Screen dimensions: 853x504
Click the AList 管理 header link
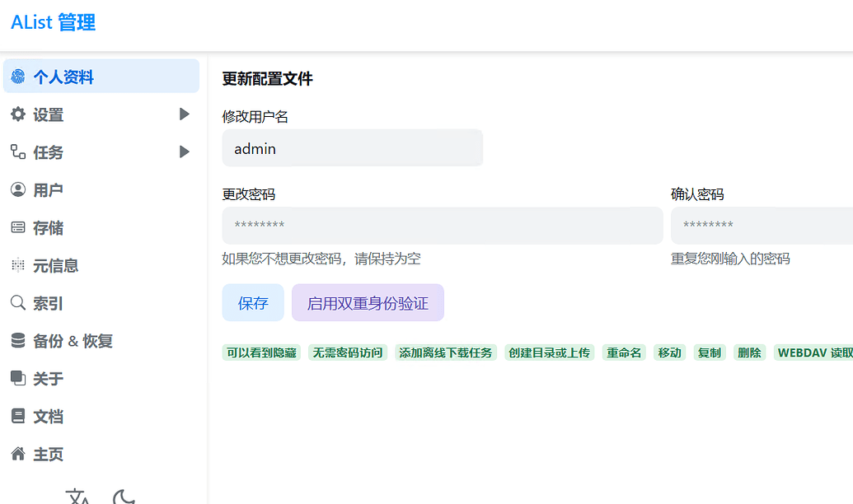(x=52, y=22)
